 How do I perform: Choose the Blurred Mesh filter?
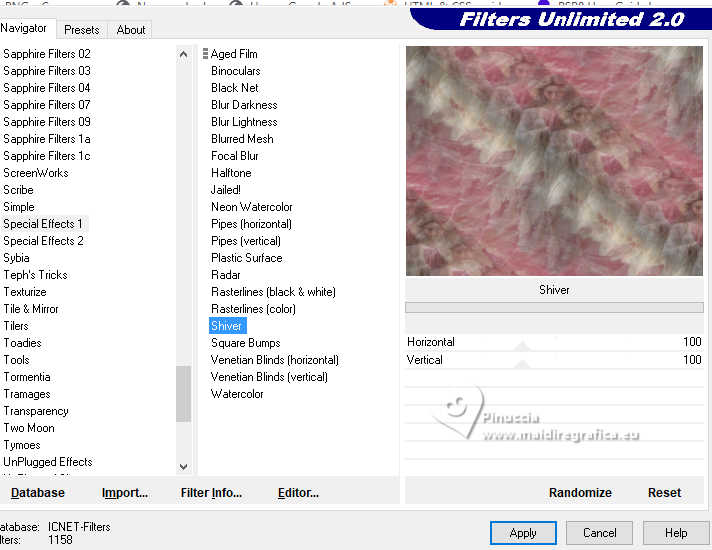[242, 139]
